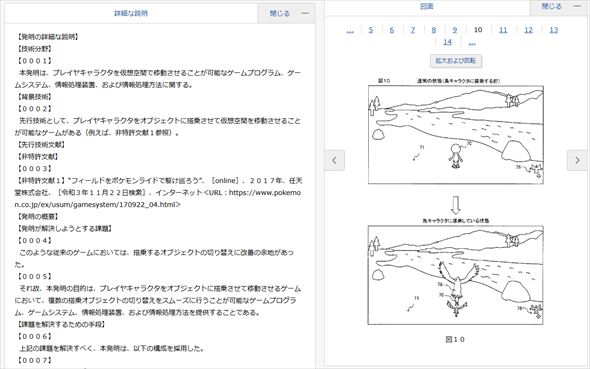Show previous drawing with left chevron arrow
The width and height of the screenshot is (590, 369).
(x=335, y=160)
